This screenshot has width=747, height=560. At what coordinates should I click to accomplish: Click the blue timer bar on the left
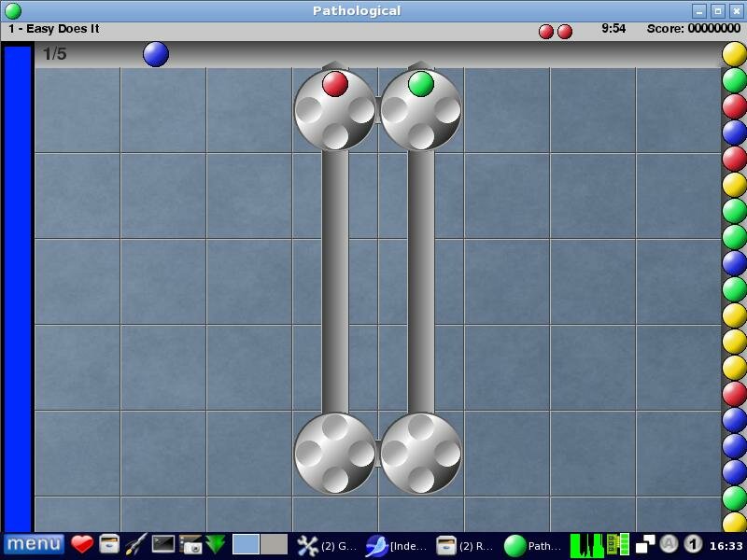[x=18, y=288]
